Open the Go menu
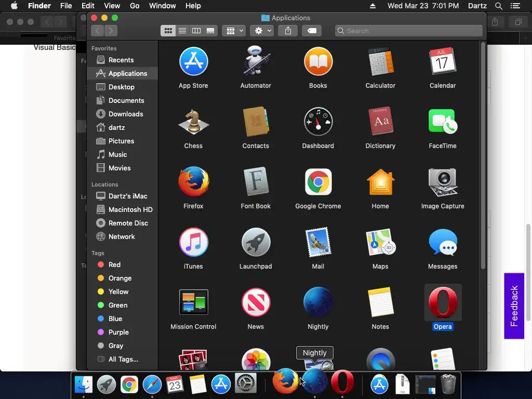 [135, 6]
